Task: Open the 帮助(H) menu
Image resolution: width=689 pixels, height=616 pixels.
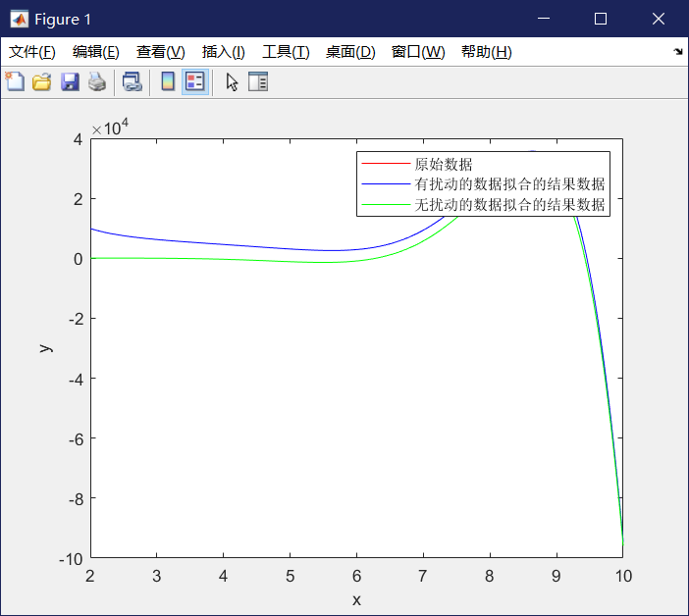Action: tap(487, 52)
